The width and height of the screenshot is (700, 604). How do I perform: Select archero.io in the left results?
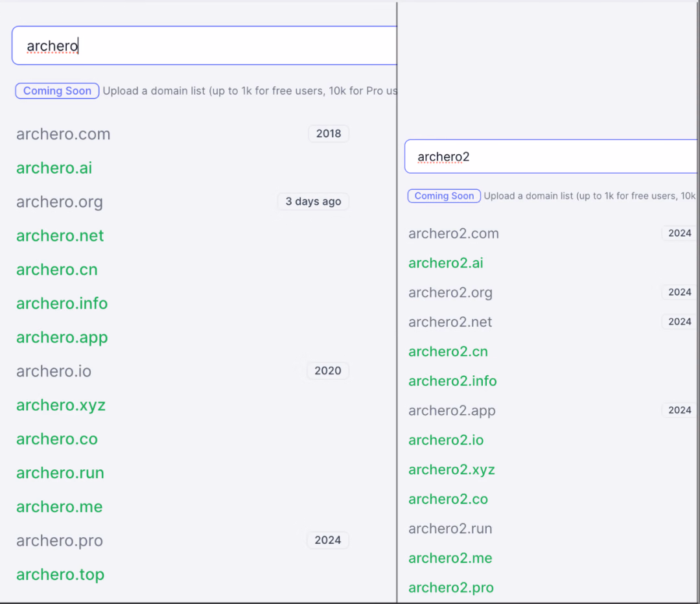54,371
